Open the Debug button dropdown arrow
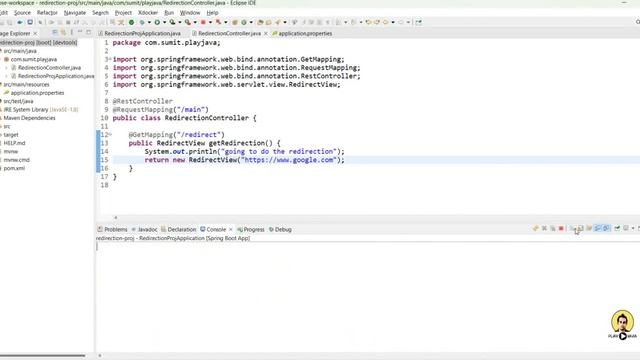Screen dimensions: 640x360 point(149,22)
